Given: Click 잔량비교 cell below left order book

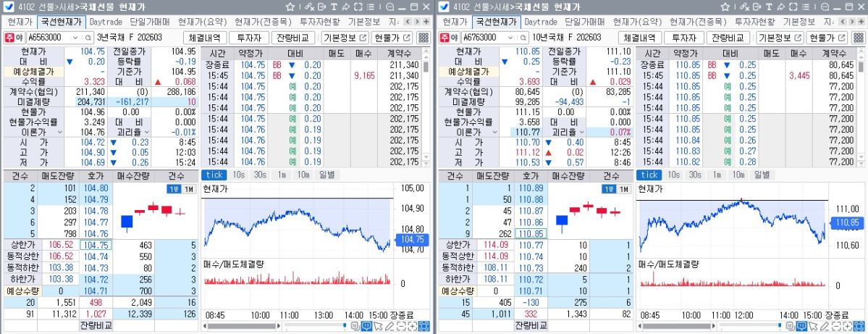Looking at the screenshot, I should tap(96, 325).
